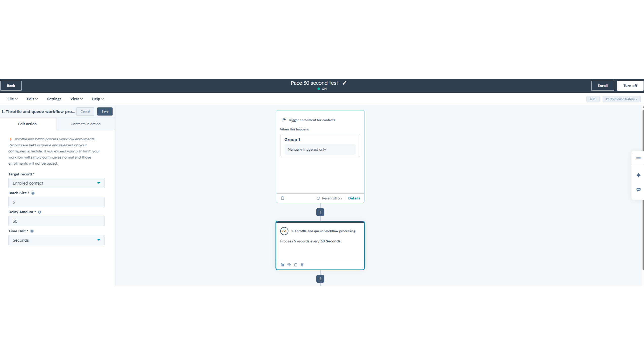The width and height of the screenshot is (644, 362).
Task: Click the Test button
Action: (593, 99)
